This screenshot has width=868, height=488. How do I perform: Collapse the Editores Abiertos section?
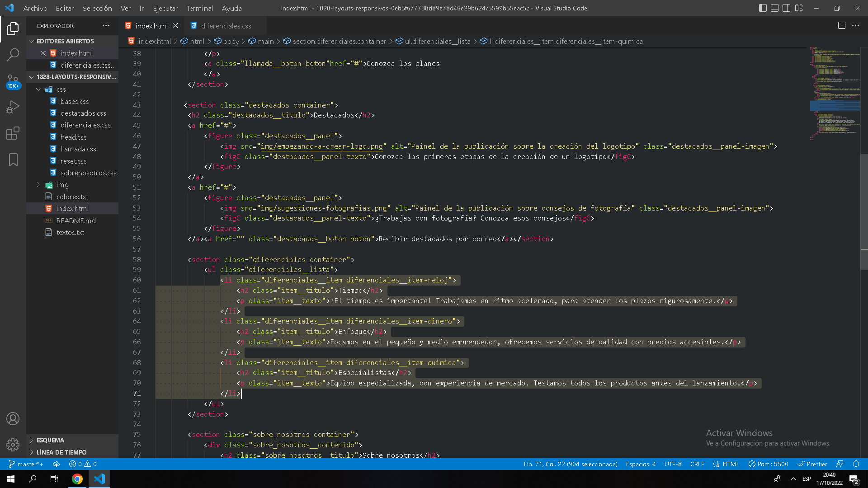click(x=72, y=41)
